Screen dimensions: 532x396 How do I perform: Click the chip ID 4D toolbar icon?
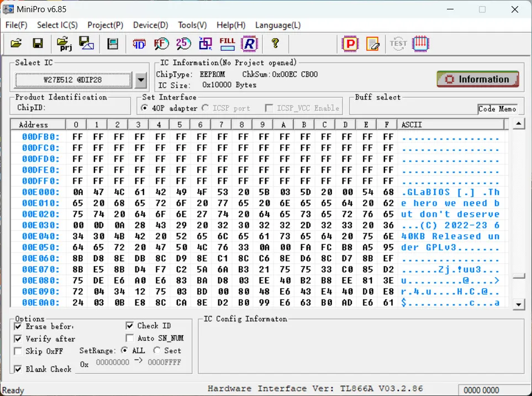click(x=139, y=43)
